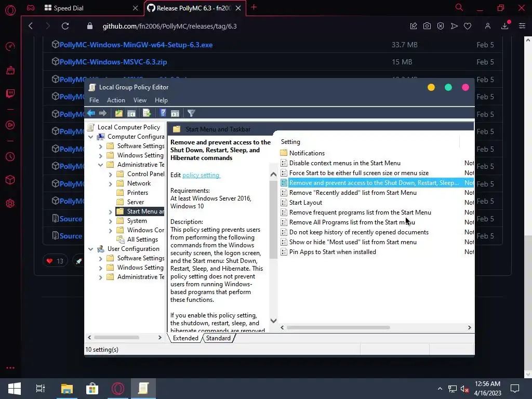532x399 pixels.
Task: Toggle Show/Hide Console Tree toolbar icon
Action: (x=131, y=113)
